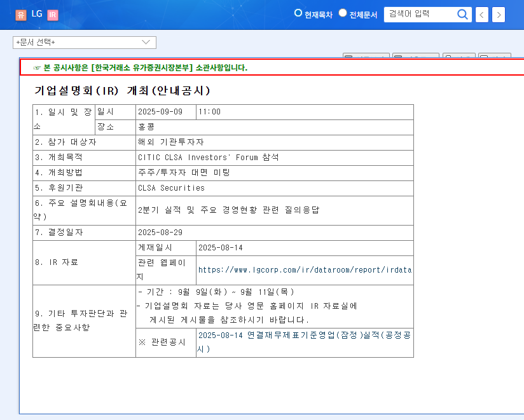Click the 1. 일시 및 장소 label
The image size is (524, 420).
click(63, 119)
